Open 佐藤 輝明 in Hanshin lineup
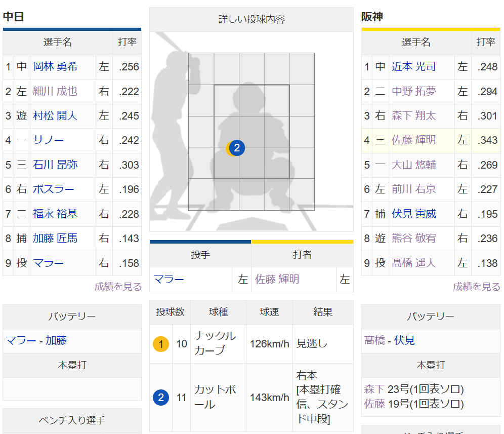The height and width of the screenshot is (434, 504). (x=414, y=140)
